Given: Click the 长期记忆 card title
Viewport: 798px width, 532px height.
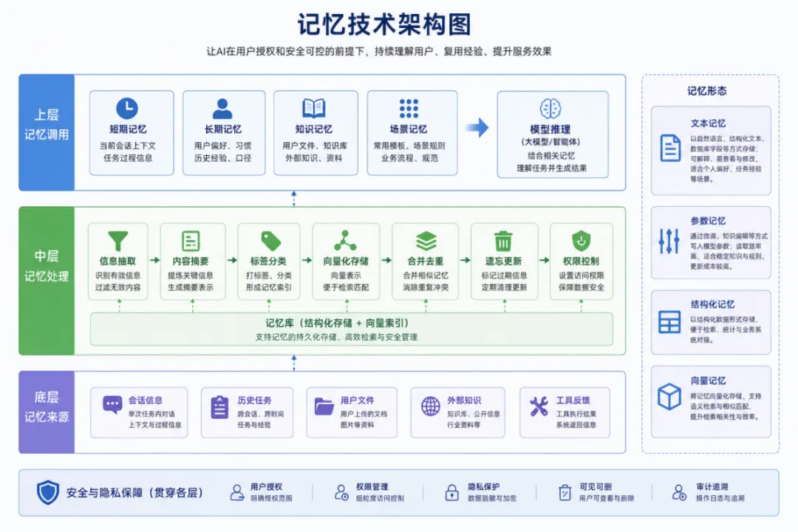Looking at the screenshot, I should pos(223,129).
